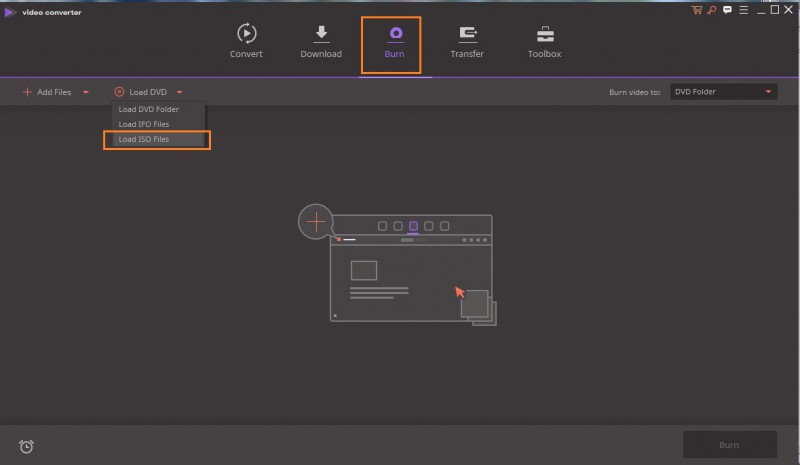
Task: Click the alarm clock scheduler icon
Action: (x=26, y=446)
